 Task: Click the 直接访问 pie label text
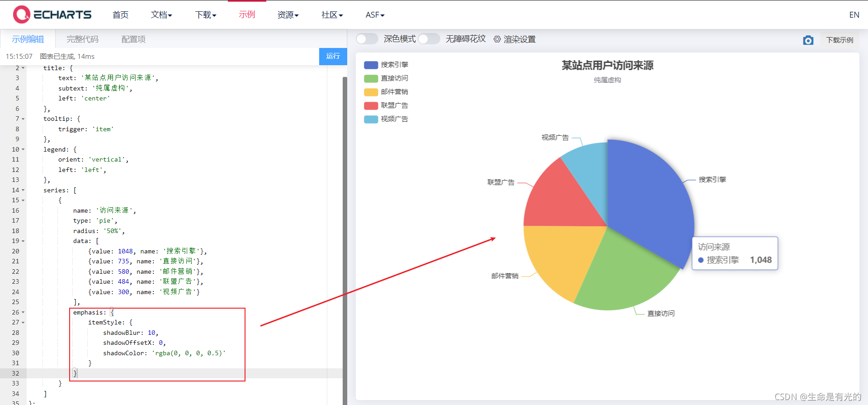pos(661,314)
